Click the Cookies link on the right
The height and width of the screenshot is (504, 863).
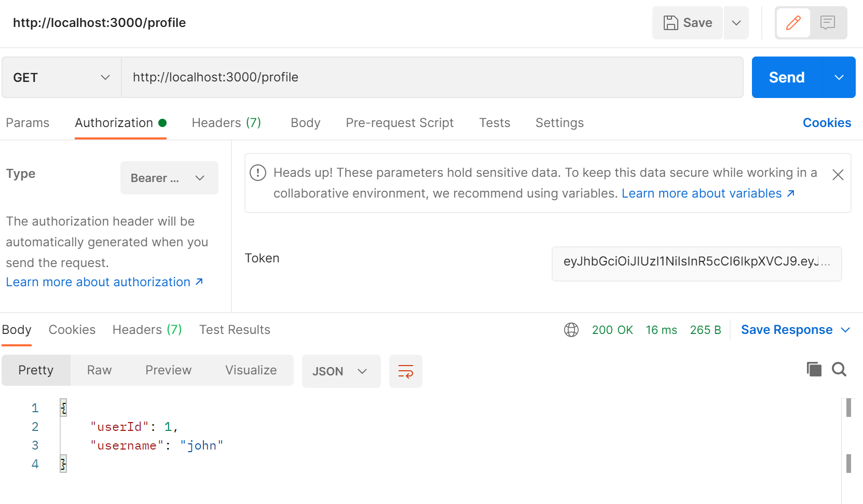pyautogui.click(x=827, y=123)
